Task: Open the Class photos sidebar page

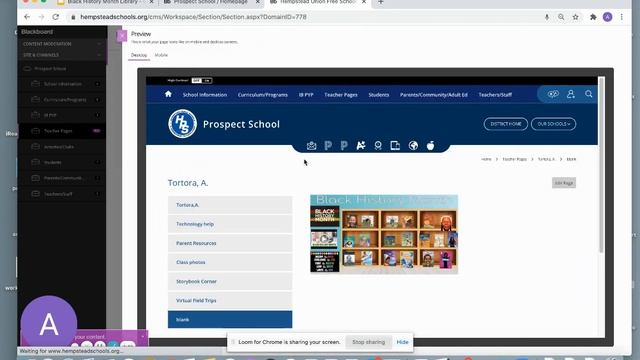Action: pyautogui.click(x=230, y=262)
